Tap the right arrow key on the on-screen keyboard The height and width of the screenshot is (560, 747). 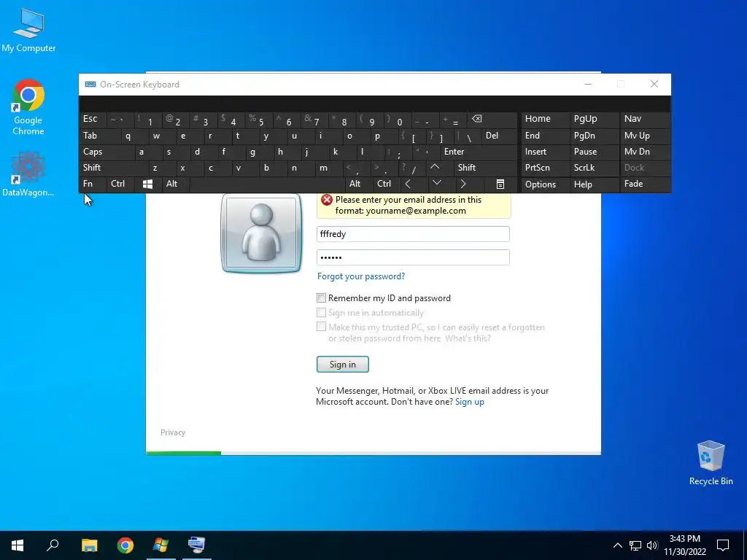463,184
